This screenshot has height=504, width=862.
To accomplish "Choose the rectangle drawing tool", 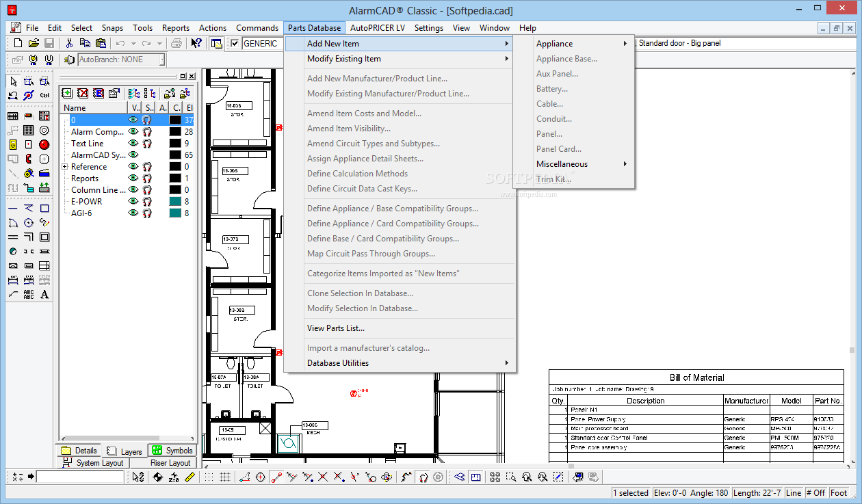I will pos(44,208).
